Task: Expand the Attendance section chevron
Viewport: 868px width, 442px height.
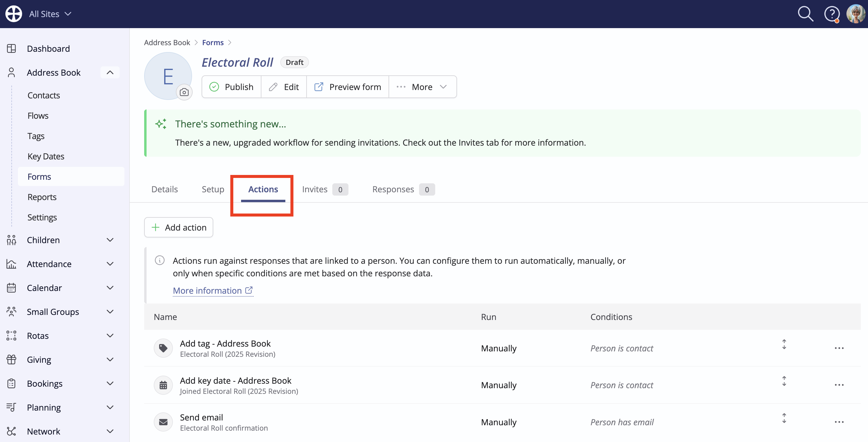Action: (110, 264)
